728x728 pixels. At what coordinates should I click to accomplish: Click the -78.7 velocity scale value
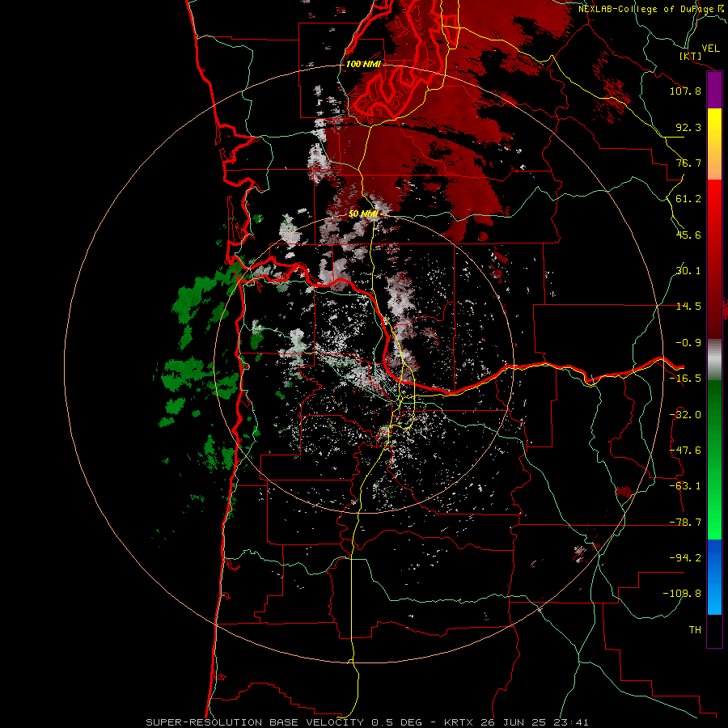click(x=685, y=523)
